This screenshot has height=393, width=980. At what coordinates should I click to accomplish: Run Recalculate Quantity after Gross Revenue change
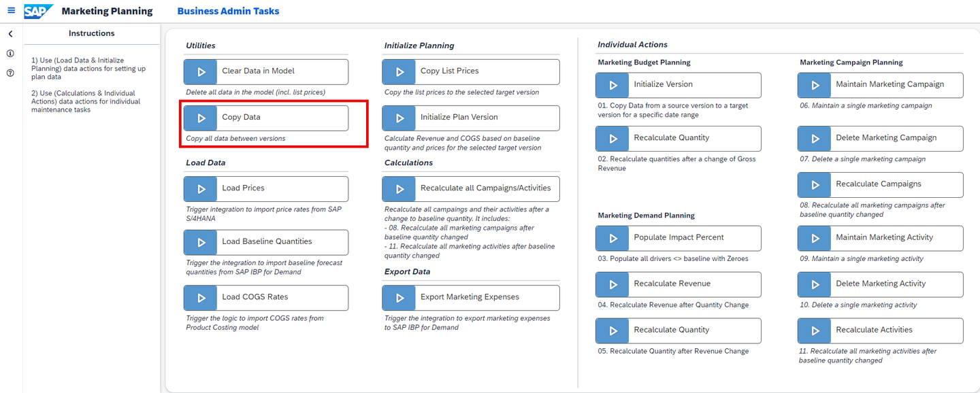pos(679,138)
